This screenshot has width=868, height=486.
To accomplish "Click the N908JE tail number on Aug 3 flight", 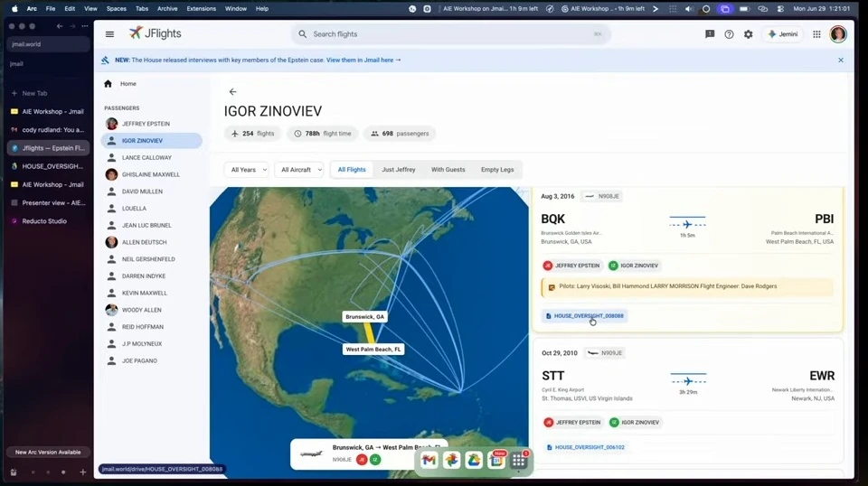I will (x=602, y=196).
